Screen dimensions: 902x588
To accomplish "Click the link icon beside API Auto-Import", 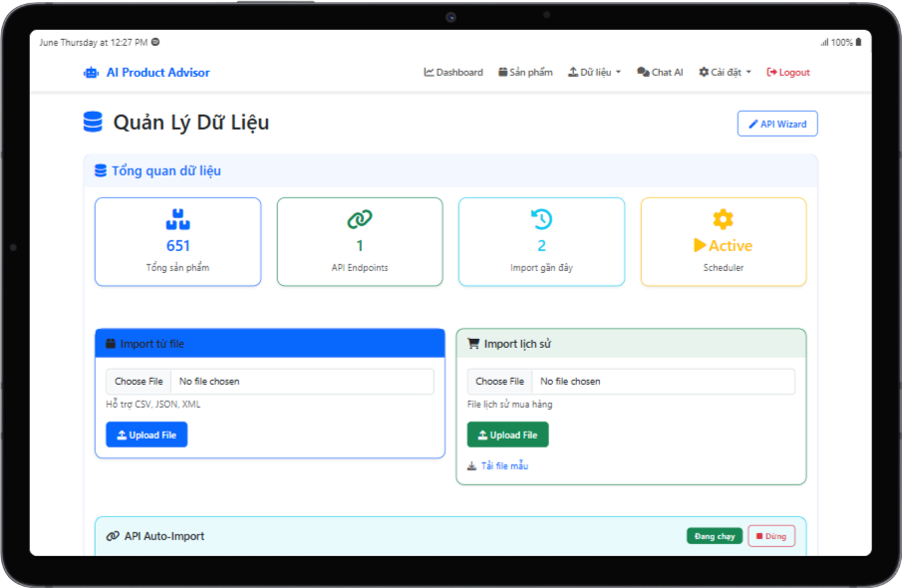I will (x=113, y=536).
